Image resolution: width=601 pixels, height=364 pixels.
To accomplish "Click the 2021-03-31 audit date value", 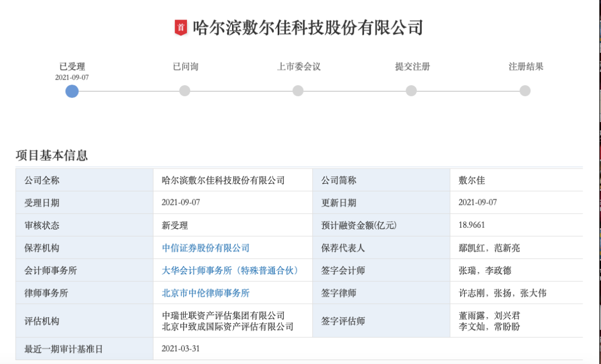I will (x=180, y=348).
